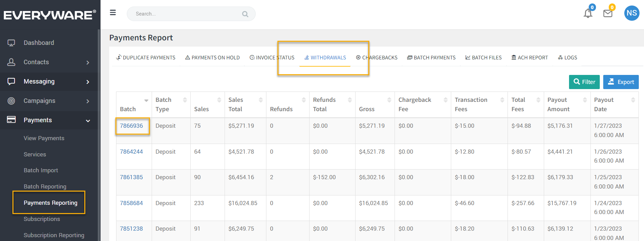Open batch 7858684 link

[x=131, y=203]
